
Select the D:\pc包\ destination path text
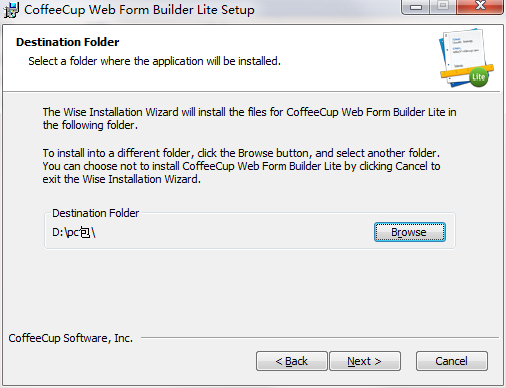coord(74,232)
